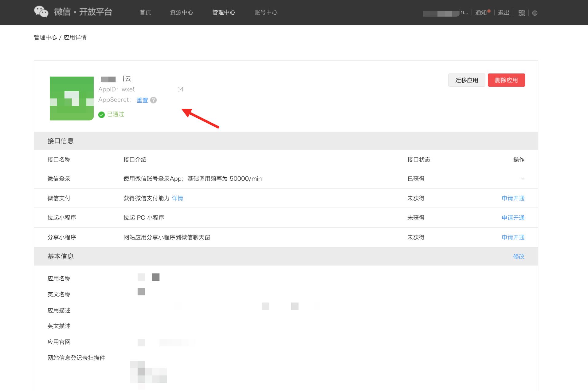
Task: Click the 接口状态 column header
Action: pyautogui.click(x=419, y=160)
